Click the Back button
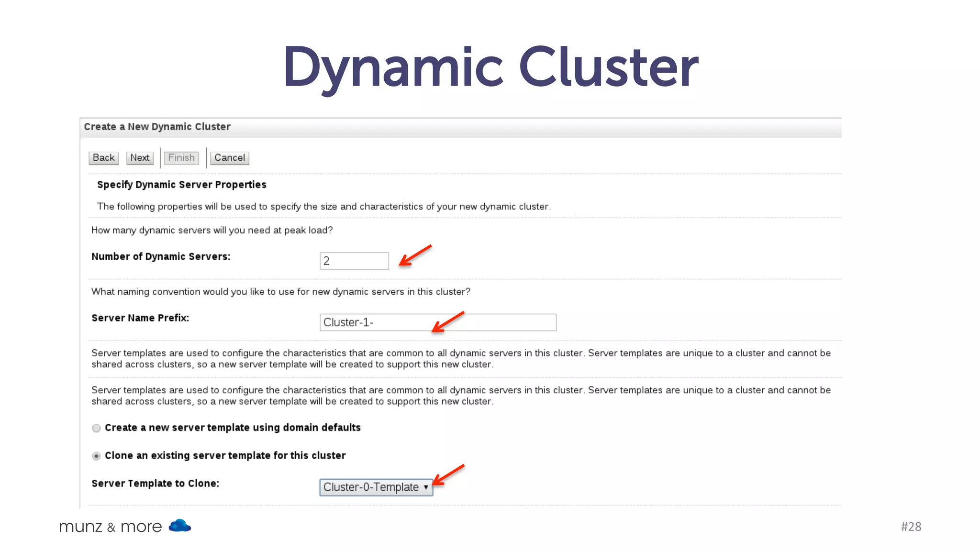 (x=103, y=158)
